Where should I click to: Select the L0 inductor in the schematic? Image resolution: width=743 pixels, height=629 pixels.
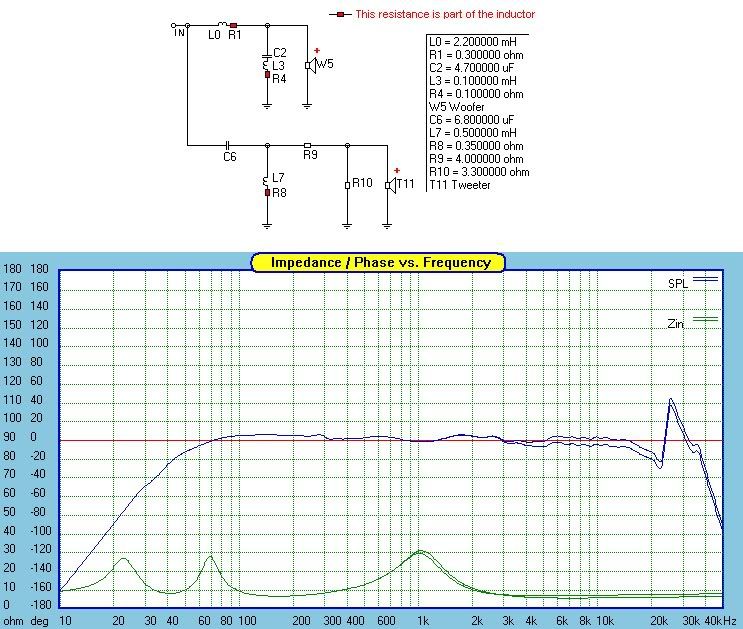point(222,24)
